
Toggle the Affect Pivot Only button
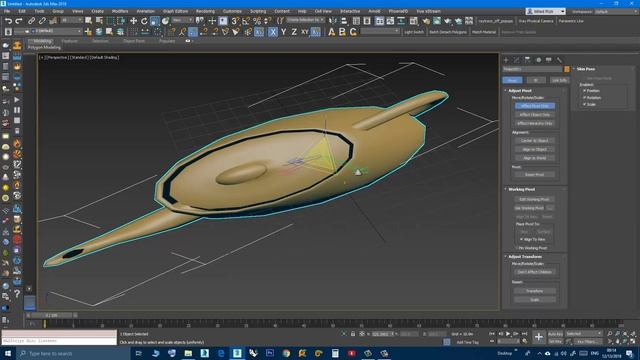(x=535, y=106)
